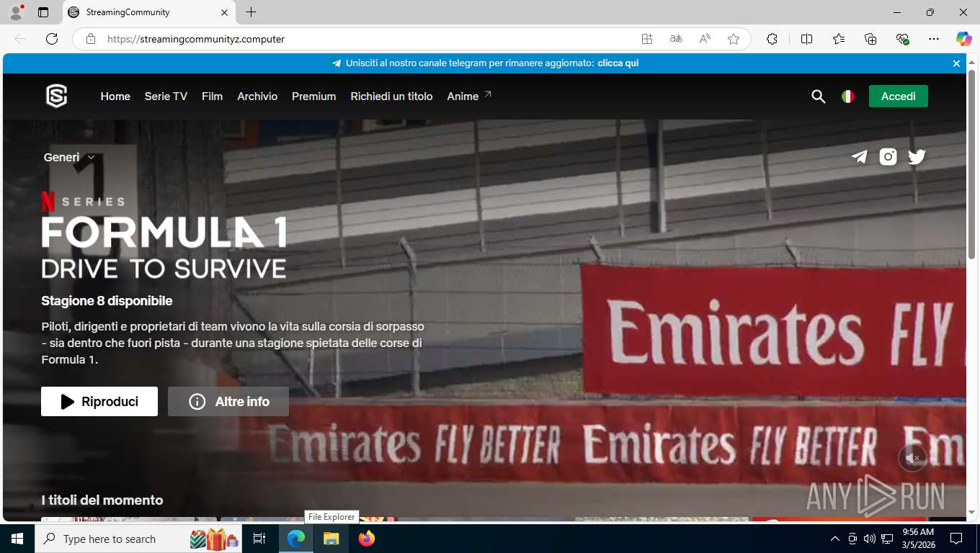Click the Riproduci play button
This screenshot has width=980, height=553.
pyautogui.click(x=99, y=401)
